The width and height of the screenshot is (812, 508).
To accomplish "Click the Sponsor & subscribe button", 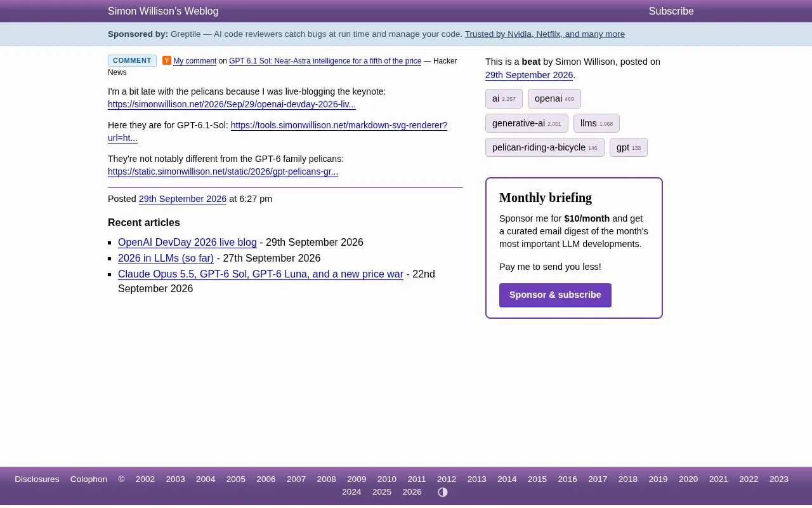I will point(555,295).
